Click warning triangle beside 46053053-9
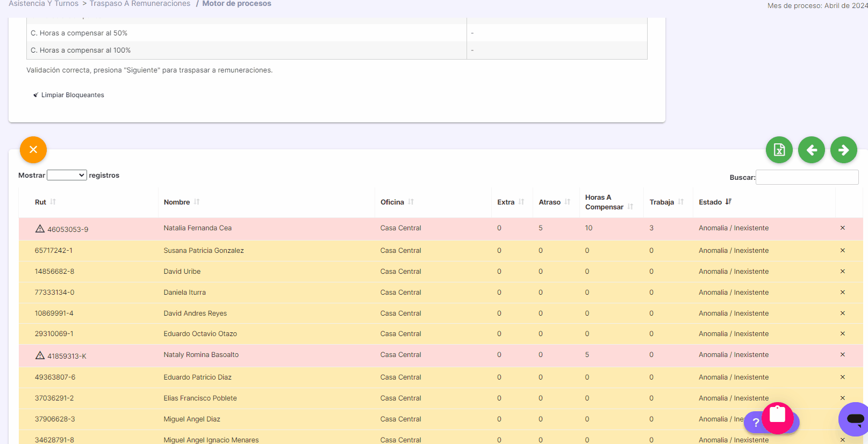 pyautogui.click(x=40, y=229)
